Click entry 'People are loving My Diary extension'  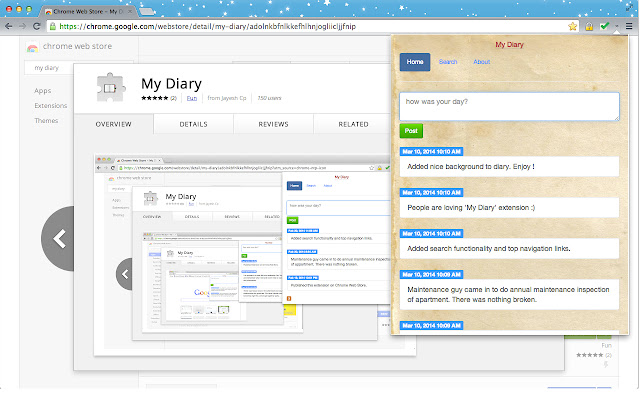click(509, 208)
